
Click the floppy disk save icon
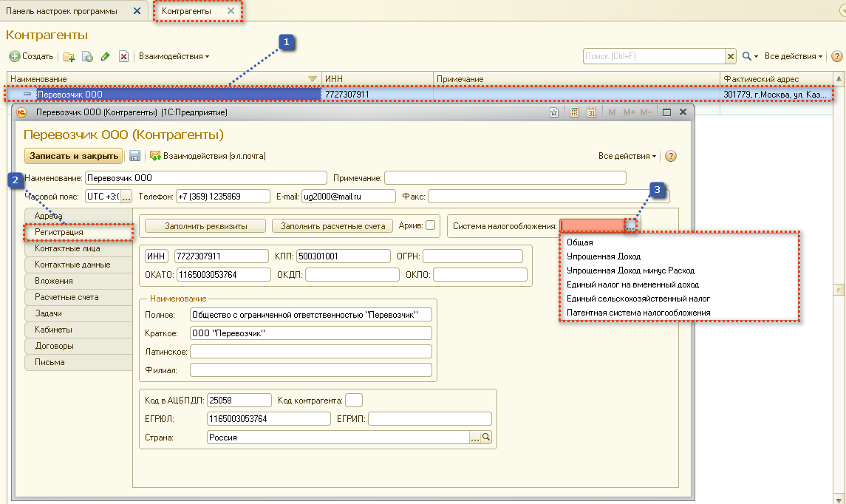135,156
